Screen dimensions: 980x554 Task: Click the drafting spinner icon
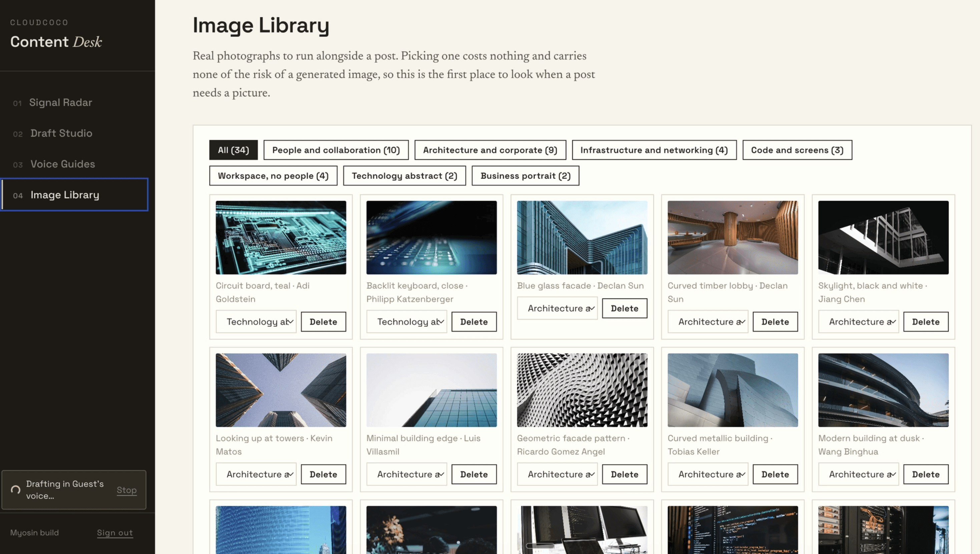pos(16,490)
